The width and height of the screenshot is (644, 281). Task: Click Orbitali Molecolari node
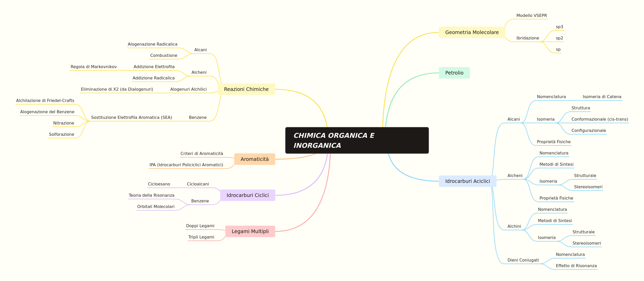point(156,207)
